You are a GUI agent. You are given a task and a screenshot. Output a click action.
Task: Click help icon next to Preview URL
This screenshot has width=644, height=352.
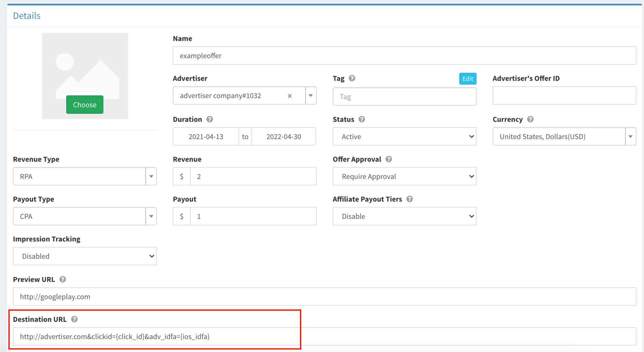click(63, 279)
